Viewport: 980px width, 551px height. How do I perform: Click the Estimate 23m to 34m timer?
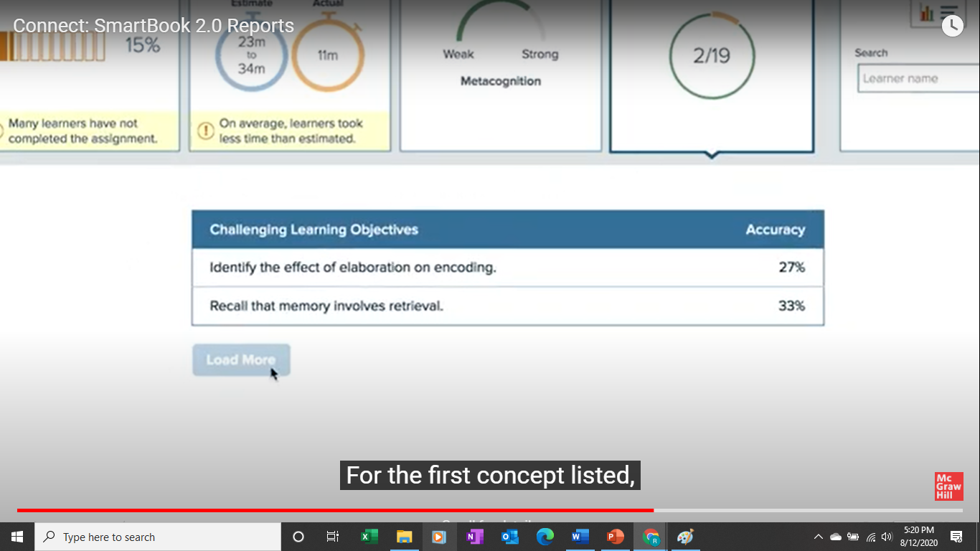[252, 55]
